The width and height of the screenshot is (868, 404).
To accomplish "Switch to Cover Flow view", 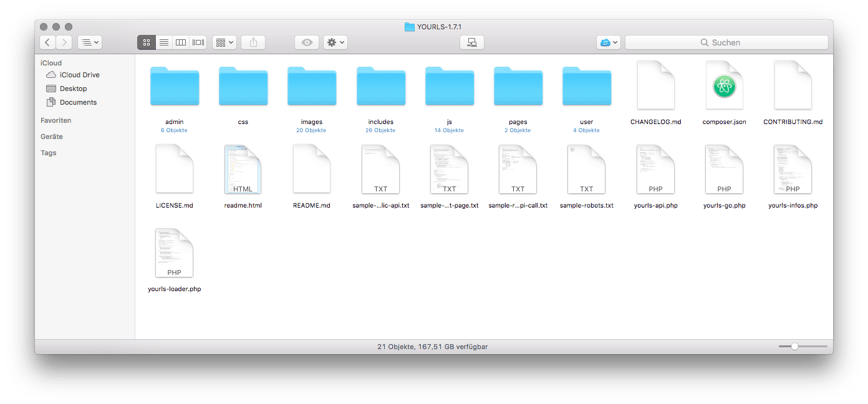I will [198, 42].
